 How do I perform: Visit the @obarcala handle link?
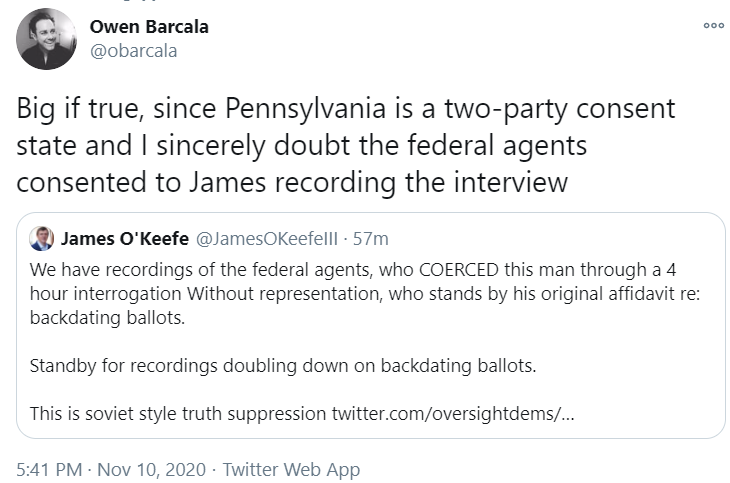pos(134,50)
